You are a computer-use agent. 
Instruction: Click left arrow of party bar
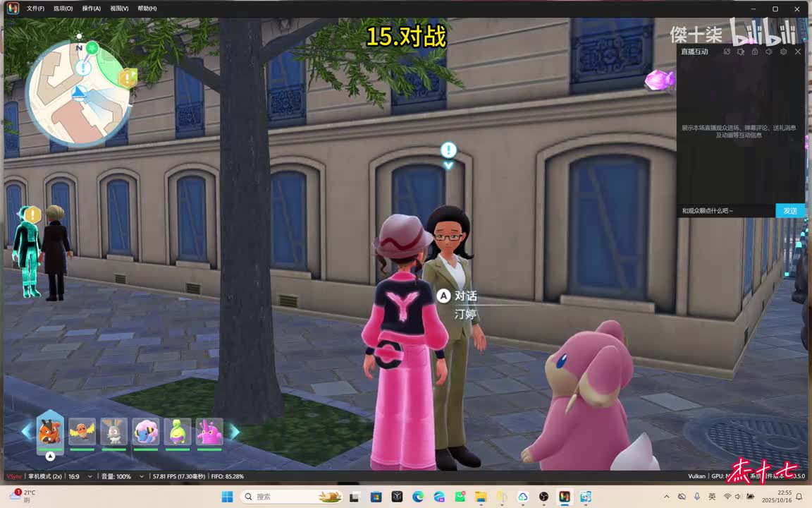(27, 431)
